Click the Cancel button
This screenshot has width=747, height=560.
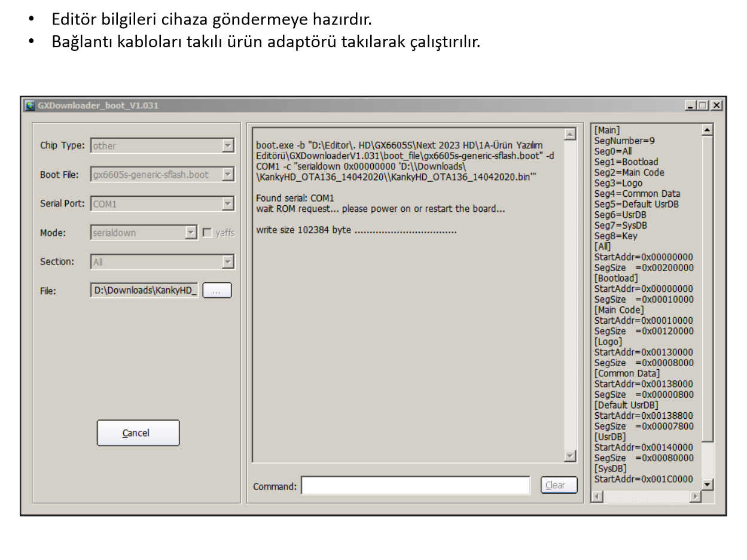(138, 433)
